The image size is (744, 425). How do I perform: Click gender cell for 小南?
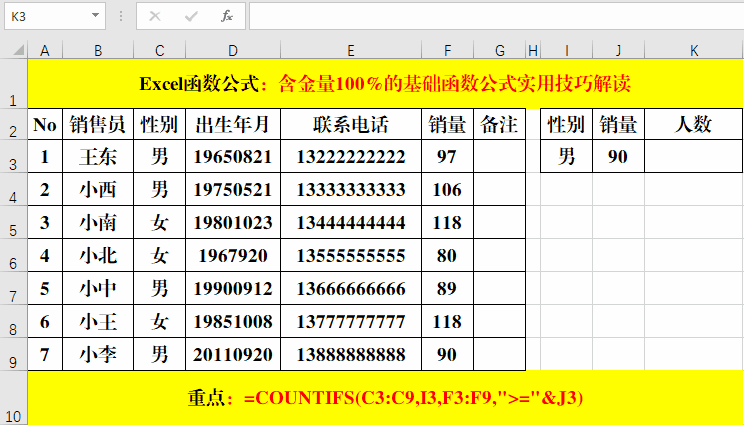coord(159,222)
